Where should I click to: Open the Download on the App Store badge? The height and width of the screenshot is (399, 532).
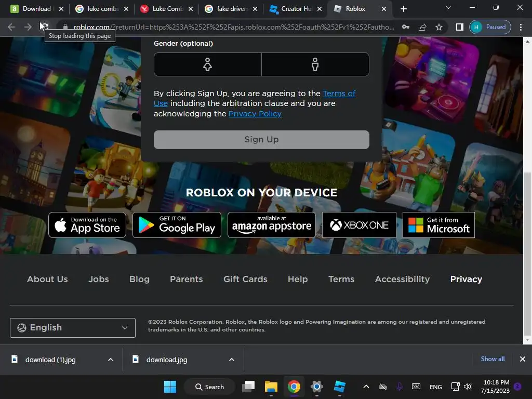point(87,225)
